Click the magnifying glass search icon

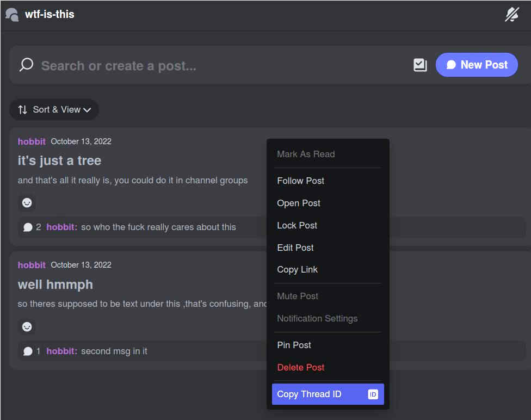tap(26, 65)
